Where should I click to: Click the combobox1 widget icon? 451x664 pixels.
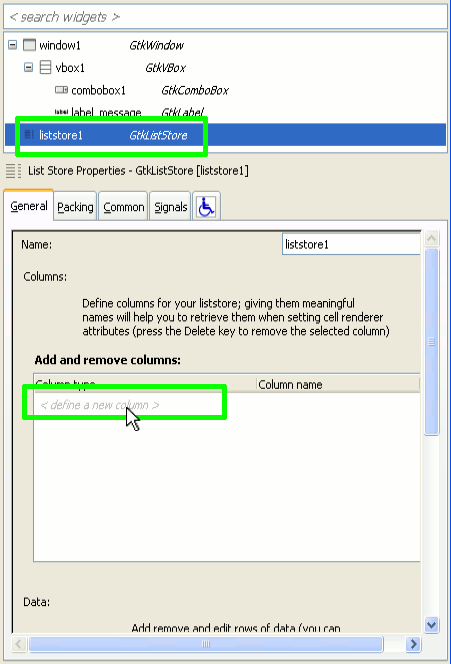click(x=61, y=90)
